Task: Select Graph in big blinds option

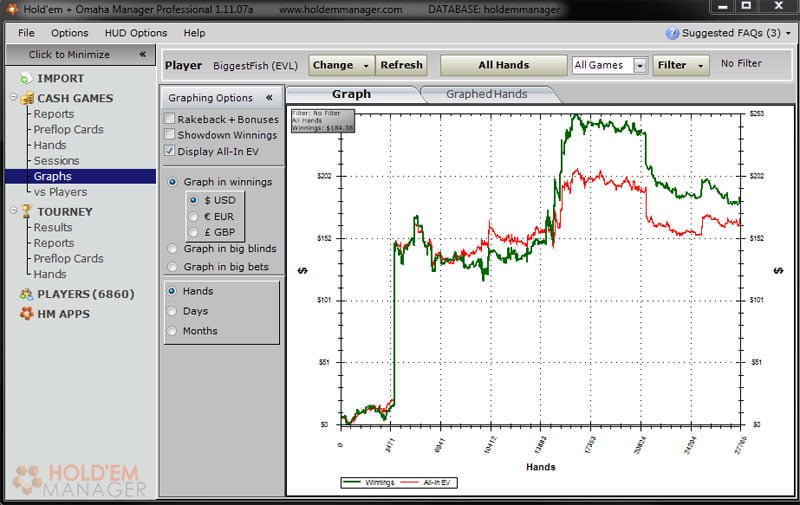Action: [x=172, y=248]
